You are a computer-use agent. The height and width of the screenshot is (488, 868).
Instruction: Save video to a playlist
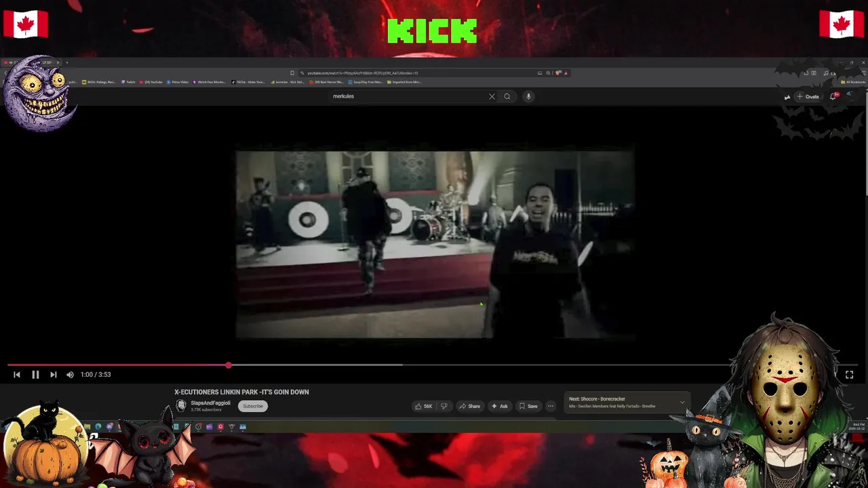click(x=528, y=406)
